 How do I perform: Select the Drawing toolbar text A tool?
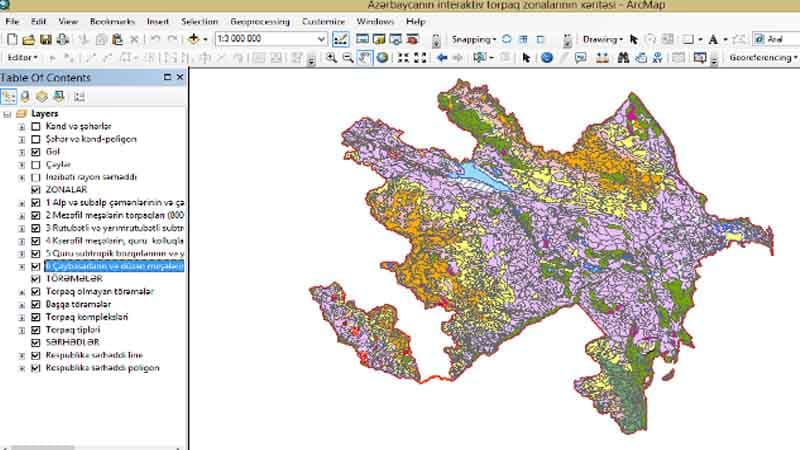(x=713, y=39)
